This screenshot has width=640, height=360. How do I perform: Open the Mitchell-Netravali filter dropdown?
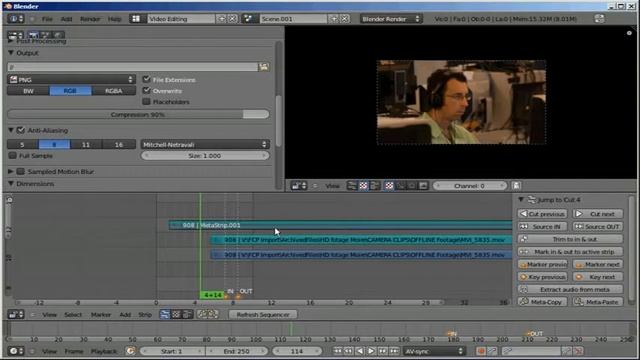(205, 144)
